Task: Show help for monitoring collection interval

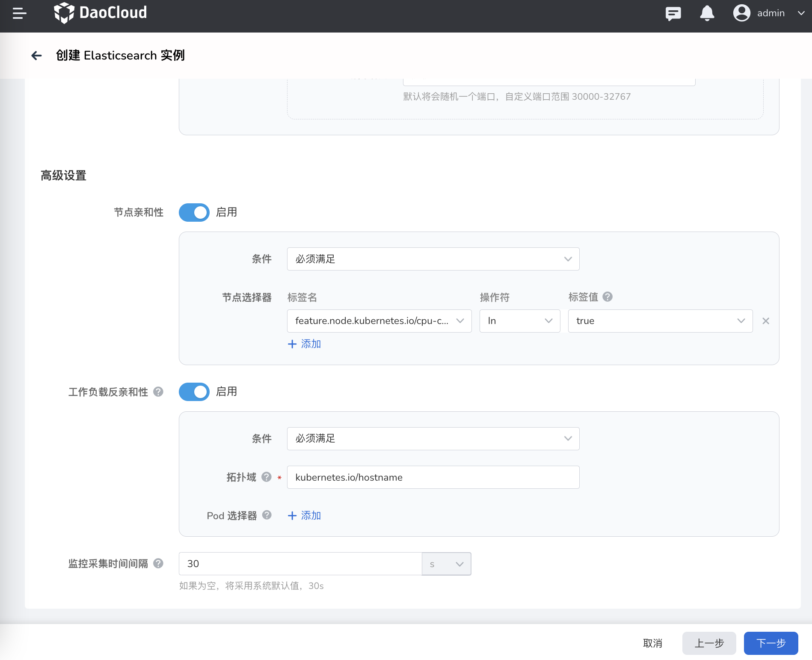Action: (158, 563)
